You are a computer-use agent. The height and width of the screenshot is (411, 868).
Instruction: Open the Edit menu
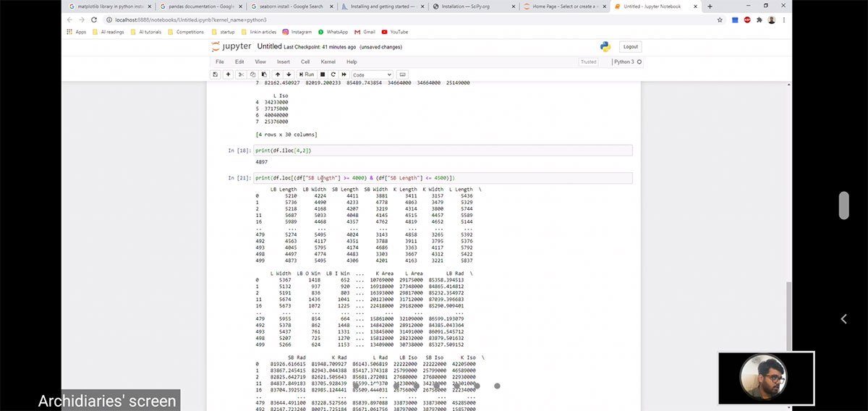(x=239, y=62)
